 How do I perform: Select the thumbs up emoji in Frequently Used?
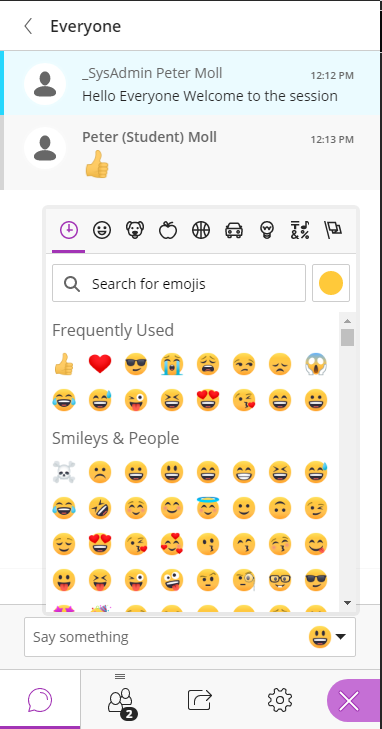[x=64, y=364]
